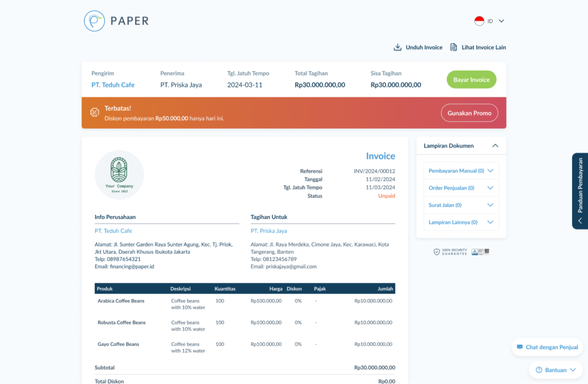This screenshot has height=384, width=588.
Task: Click the Gunakan Promo button
Action: coord(469,113)
